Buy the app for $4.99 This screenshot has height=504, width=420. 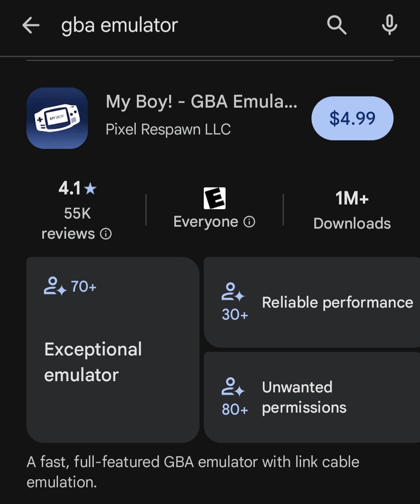352,118
